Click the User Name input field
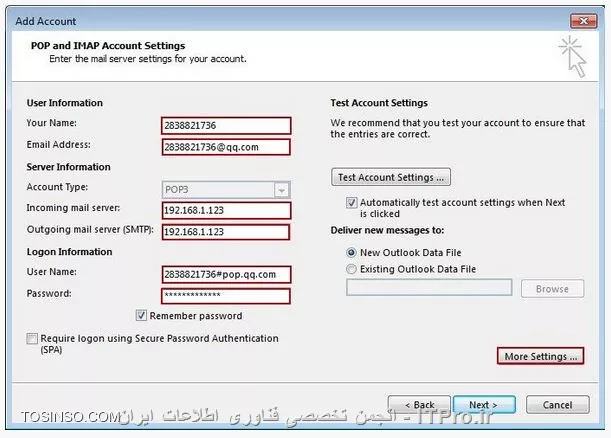The height and width of the screenshot is (438, 611). point(226,274)
